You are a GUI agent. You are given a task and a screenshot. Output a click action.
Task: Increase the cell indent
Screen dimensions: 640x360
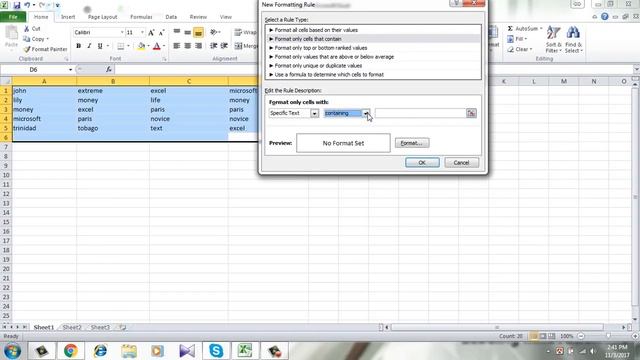[224, 46]
